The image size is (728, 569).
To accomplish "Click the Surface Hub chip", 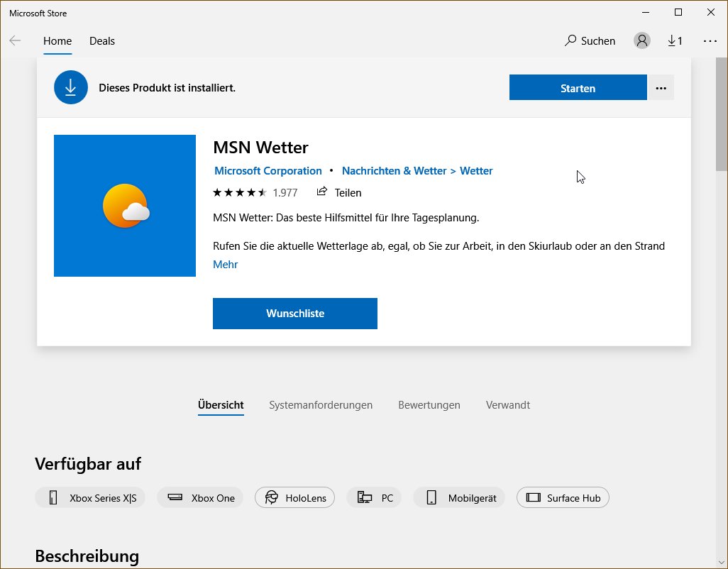I will point(563,498).
